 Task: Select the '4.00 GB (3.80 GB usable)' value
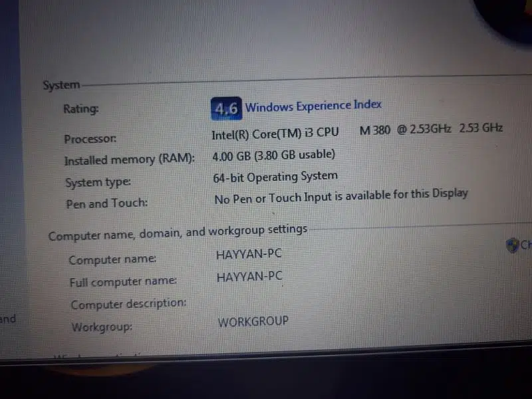[x=274, y=156]
